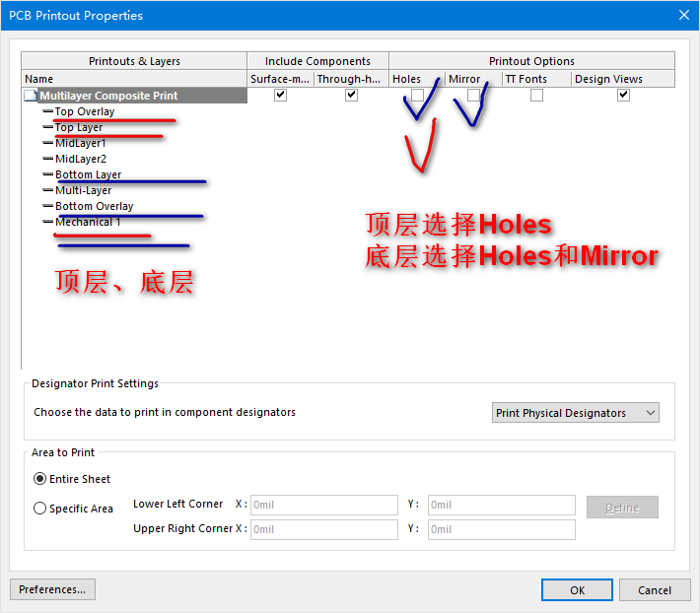Select the Top Layer tree item

pos(79,127)
